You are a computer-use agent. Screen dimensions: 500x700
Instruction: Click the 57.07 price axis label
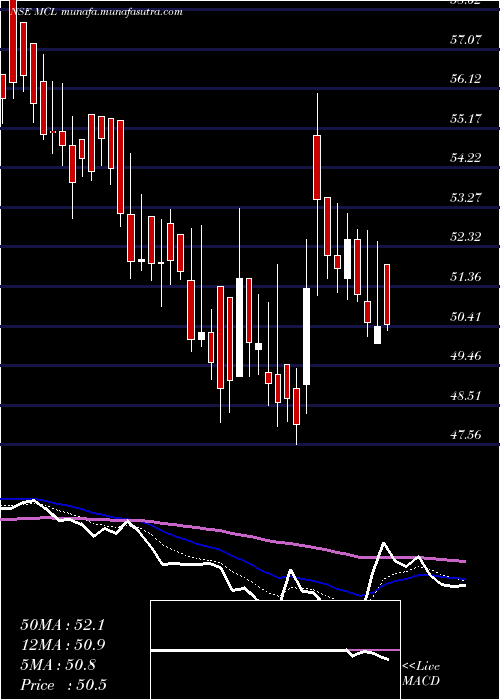pos(465,40)
